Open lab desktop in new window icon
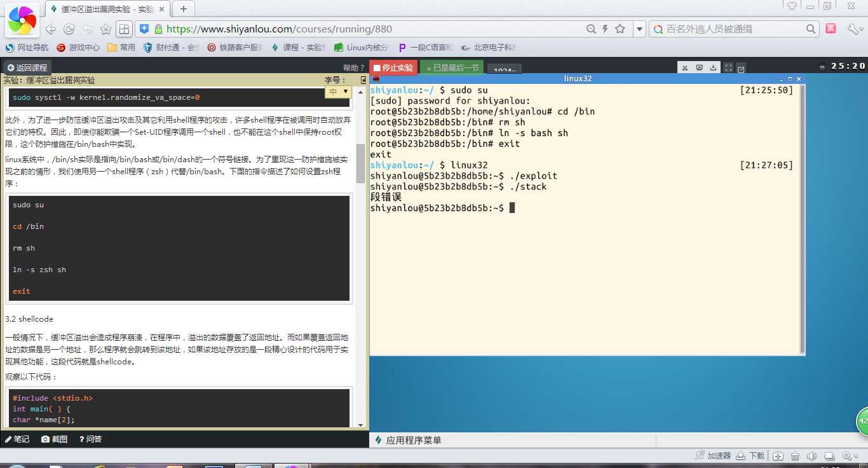 [741, 68]
